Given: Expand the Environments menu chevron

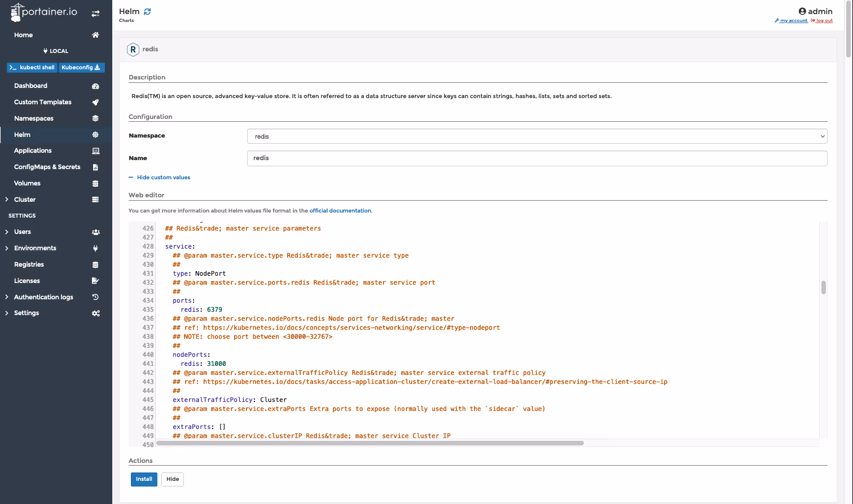Looking at the screenshot, I should pos(7,248).
